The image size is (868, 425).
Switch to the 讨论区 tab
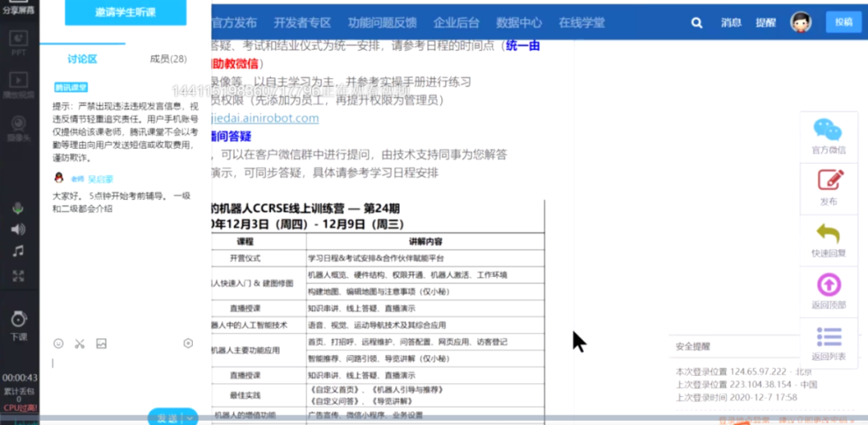pyautogui.click(x=83, y=59)
